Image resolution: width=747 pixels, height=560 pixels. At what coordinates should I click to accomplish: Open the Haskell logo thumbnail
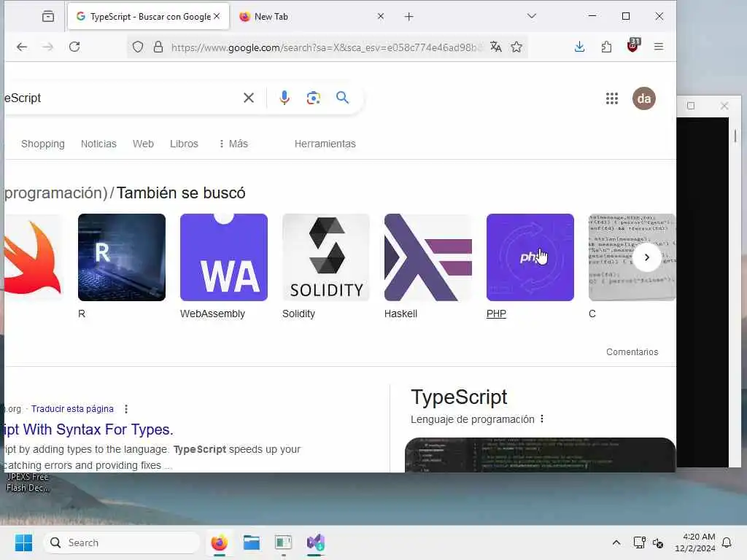click(x=427, y=257)
